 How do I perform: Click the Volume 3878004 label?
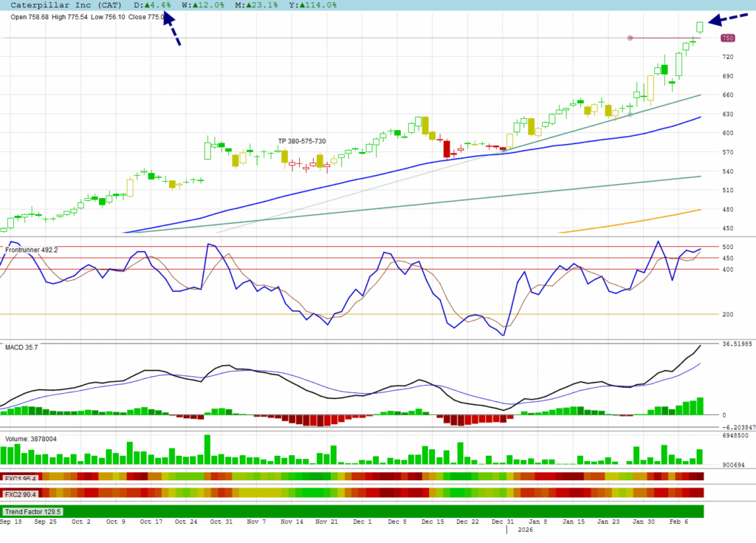pyautogui.click(x=31, y=439)
